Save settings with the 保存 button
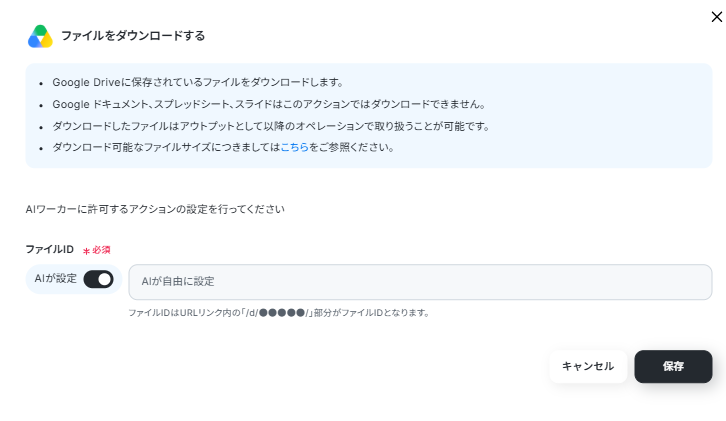The height and width of the screenshot is (421, 726). pyautogui.click(x=673, y=366)
